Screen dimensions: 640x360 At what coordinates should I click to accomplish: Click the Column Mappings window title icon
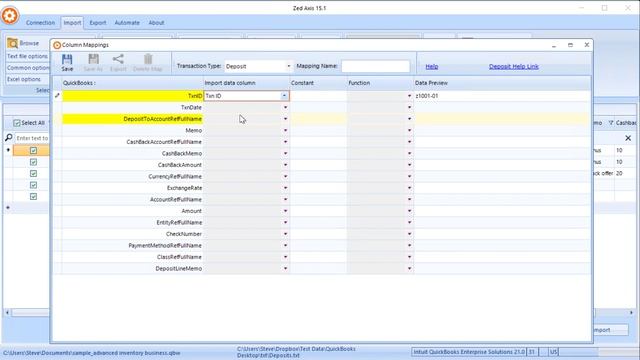pos(57,45)
